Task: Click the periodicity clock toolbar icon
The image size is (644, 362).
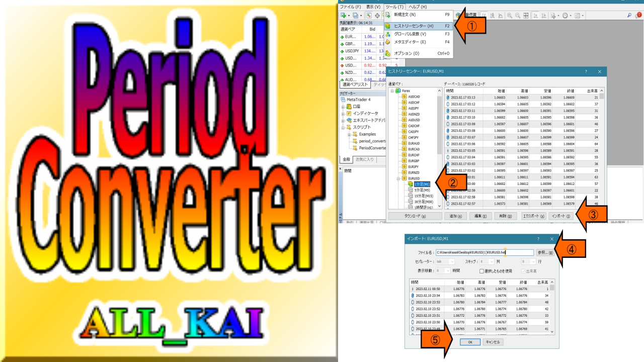Action: [565, 16]
